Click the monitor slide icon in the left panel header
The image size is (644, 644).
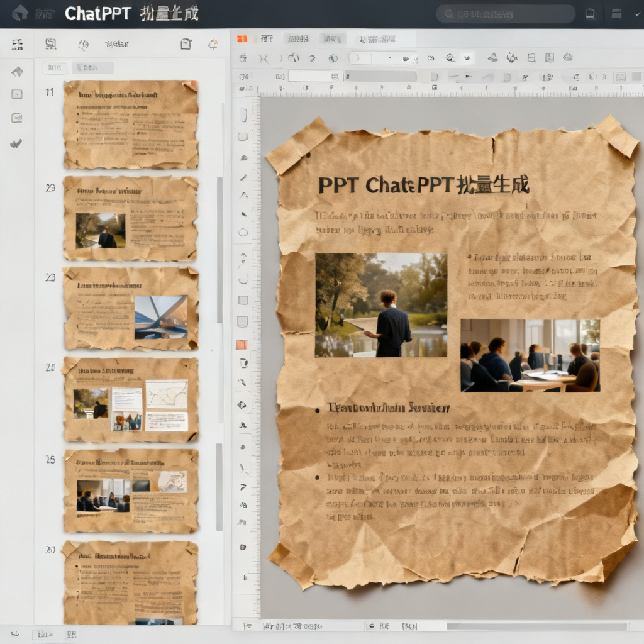click(50, 44)
